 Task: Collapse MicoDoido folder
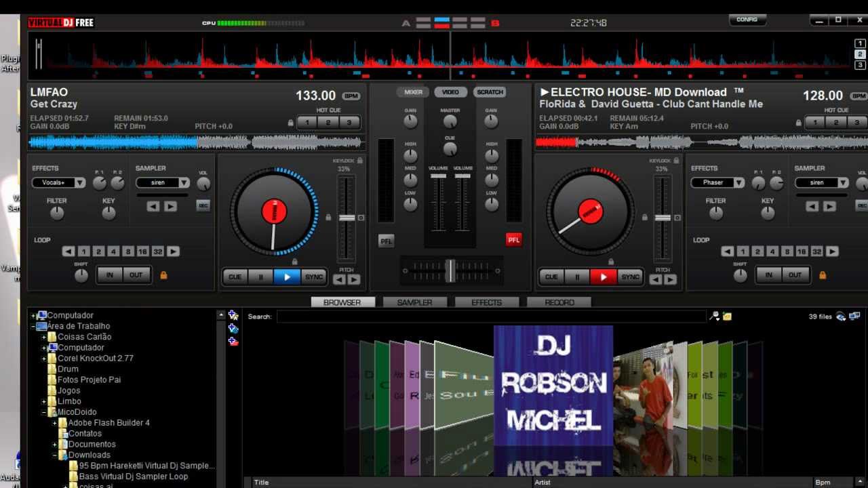(43, 412)
